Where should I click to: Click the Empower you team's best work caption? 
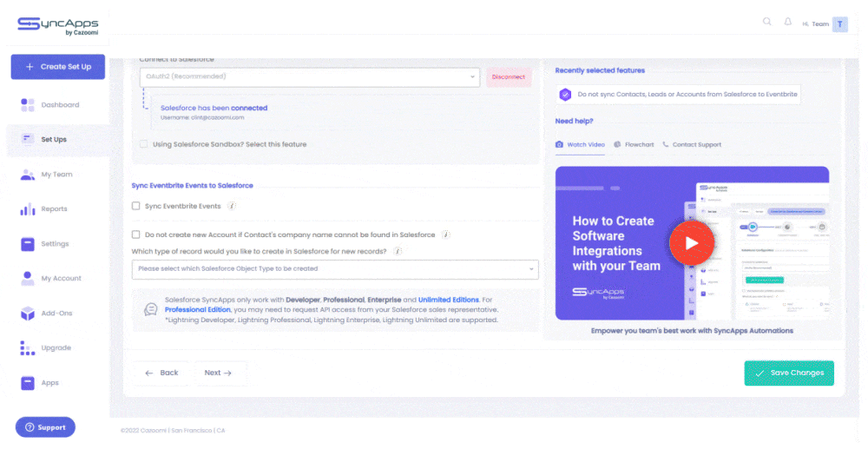[692, 331]
